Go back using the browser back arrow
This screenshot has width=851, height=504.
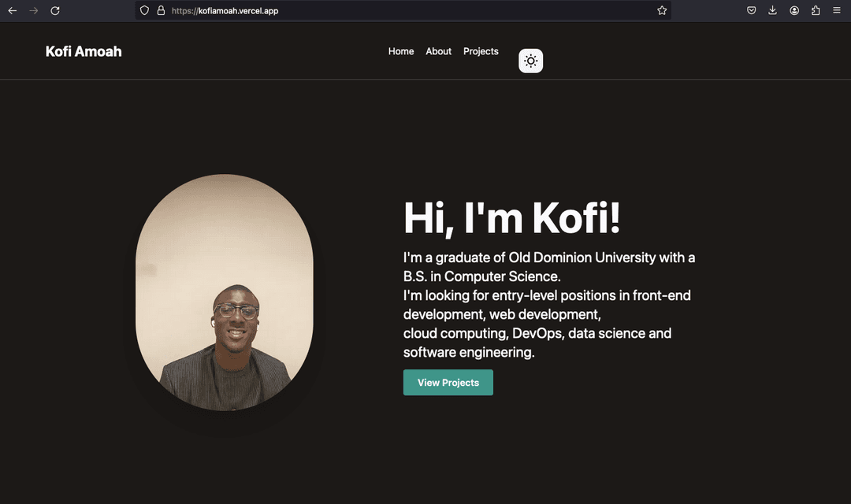point(13,10)
